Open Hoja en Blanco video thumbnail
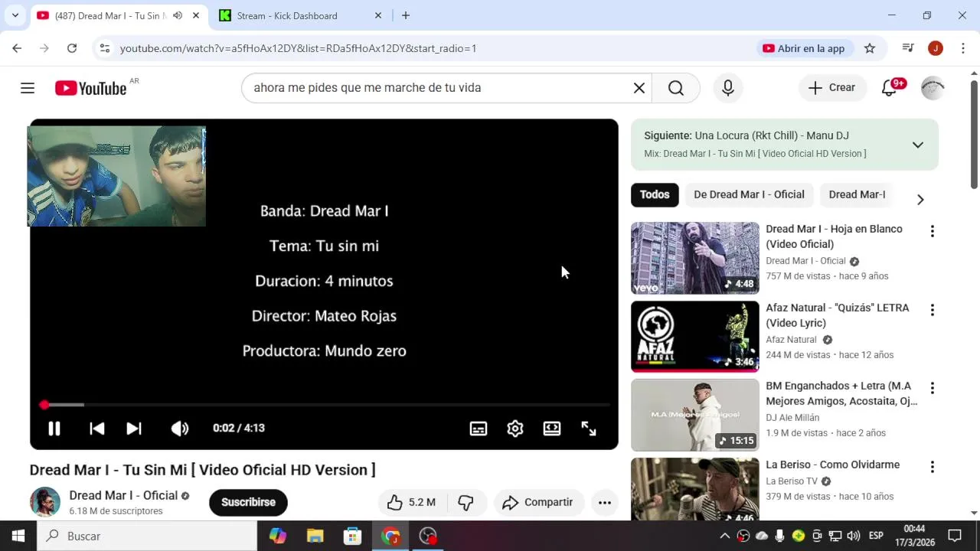Image resolution: width=980 pixels, height=551 pixels. [695, 258]
